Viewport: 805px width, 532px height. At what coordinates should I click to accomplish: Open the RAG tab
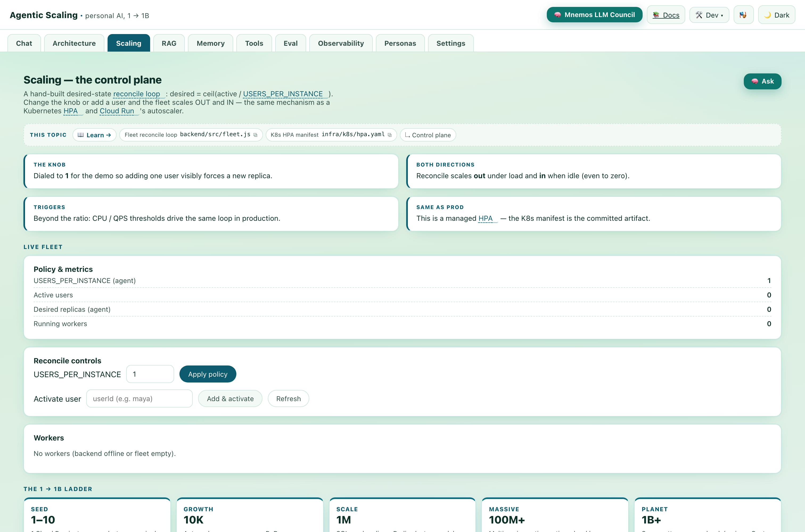point(169,43)
